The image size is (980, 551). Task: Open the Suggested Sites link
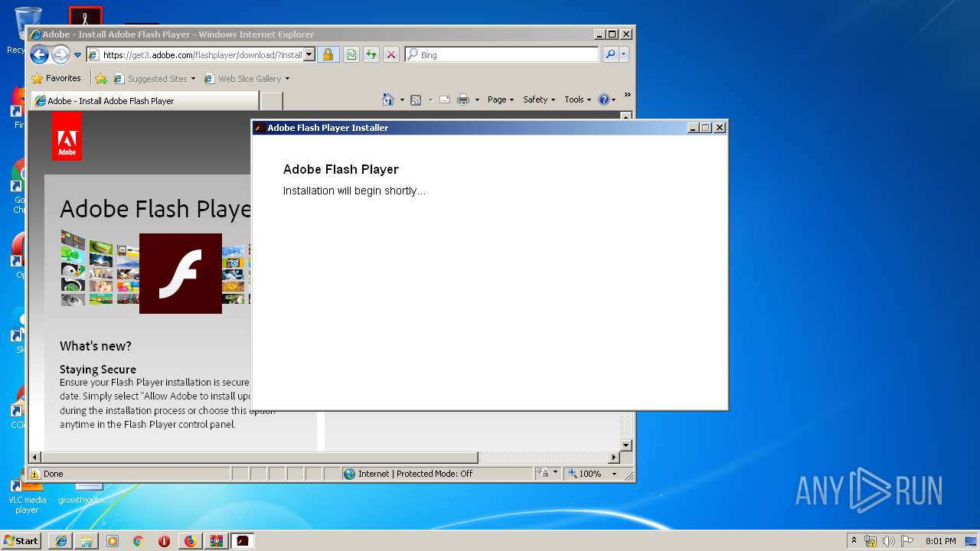pyautogui.click(x=154, y=78)
